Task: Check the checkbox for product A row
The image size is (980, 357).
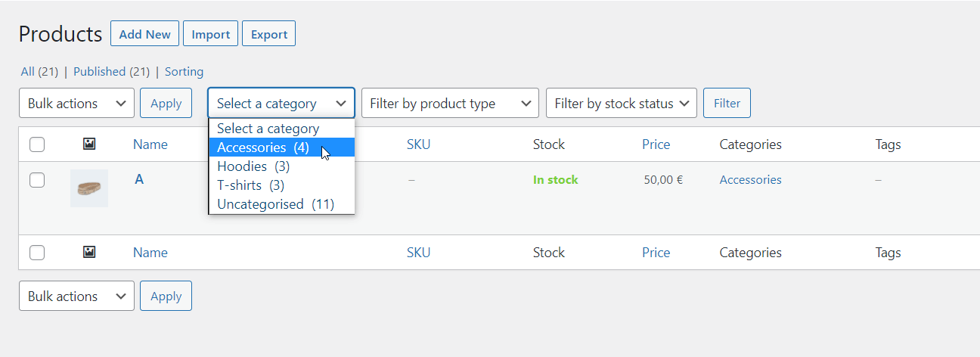Action: tap(37, 180)
